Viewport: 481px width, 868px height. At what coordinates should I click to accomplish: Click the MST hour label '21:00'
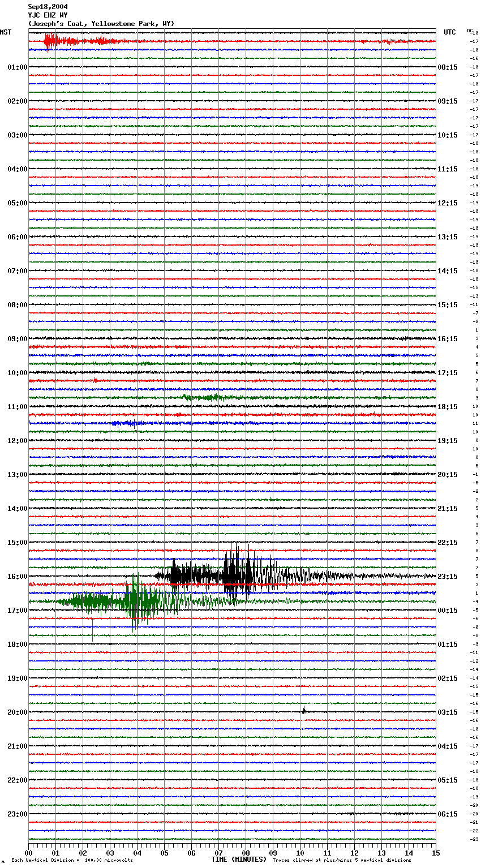point(17,746)
